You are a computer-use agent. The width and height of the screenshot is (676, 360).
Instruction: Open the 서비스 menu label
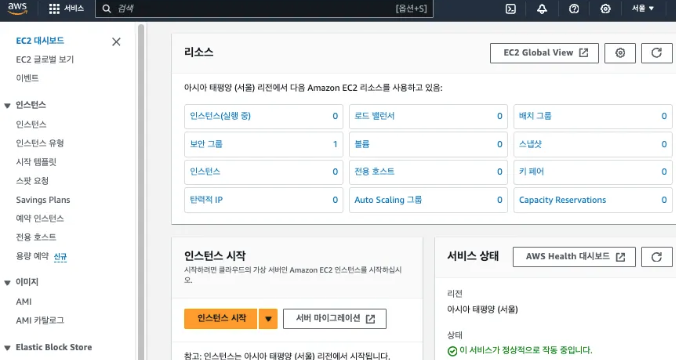(x=74, y=9)
